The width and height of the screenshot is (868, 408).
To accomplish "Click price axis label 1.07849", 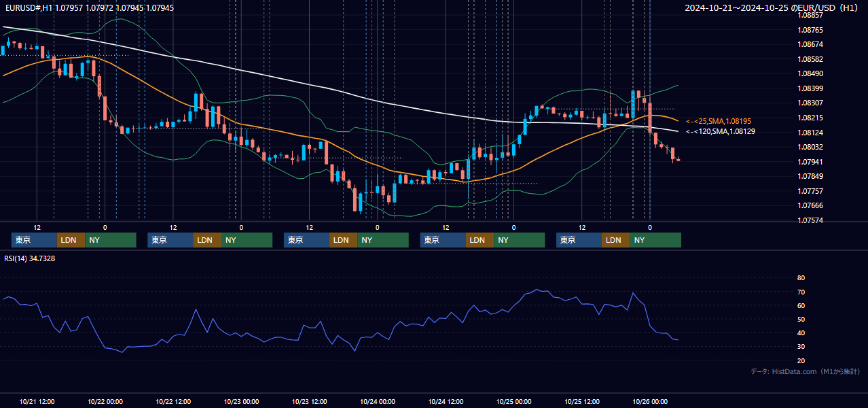I will (x=810, y=176).
